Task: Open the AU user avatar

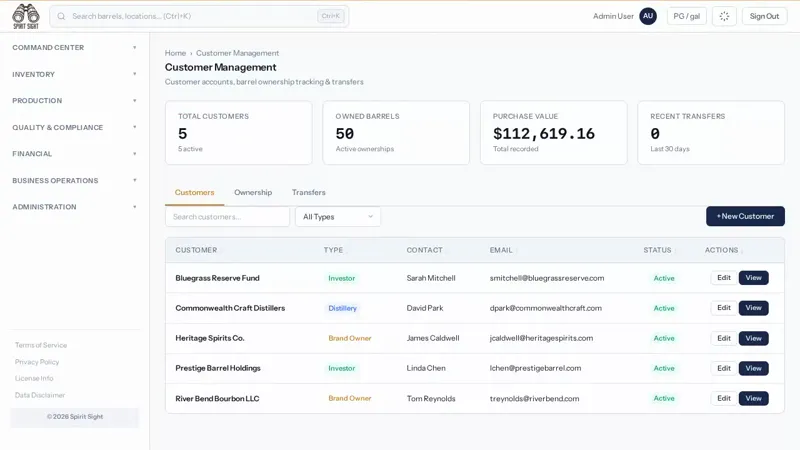Action: pos(648,16)
